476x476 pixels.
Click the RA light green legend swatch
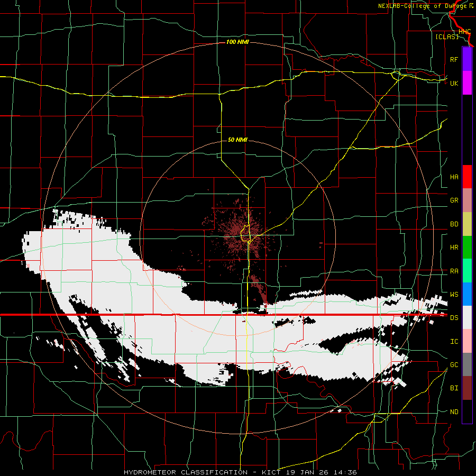[x=467, y=271]
